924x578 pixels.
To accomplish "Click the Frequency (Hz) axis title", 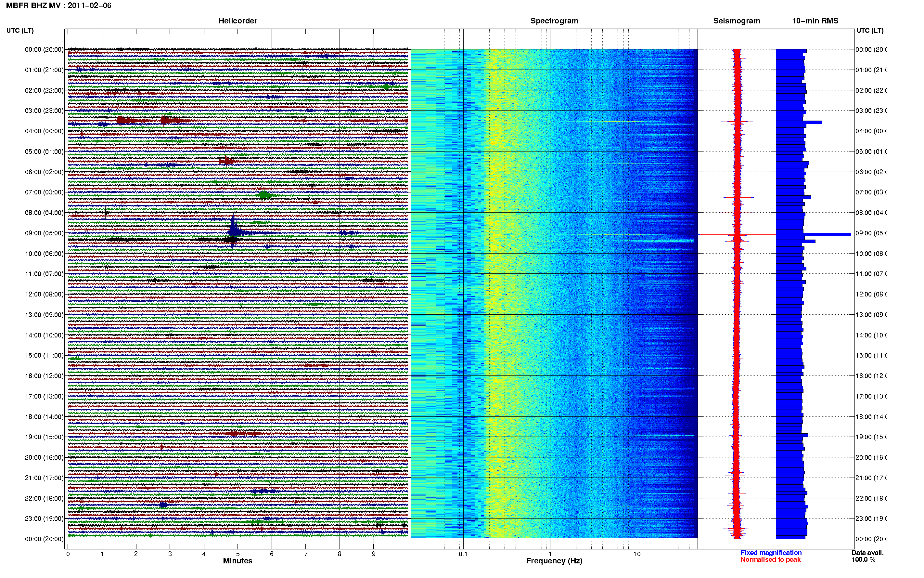I will click(x=554, y=561).
